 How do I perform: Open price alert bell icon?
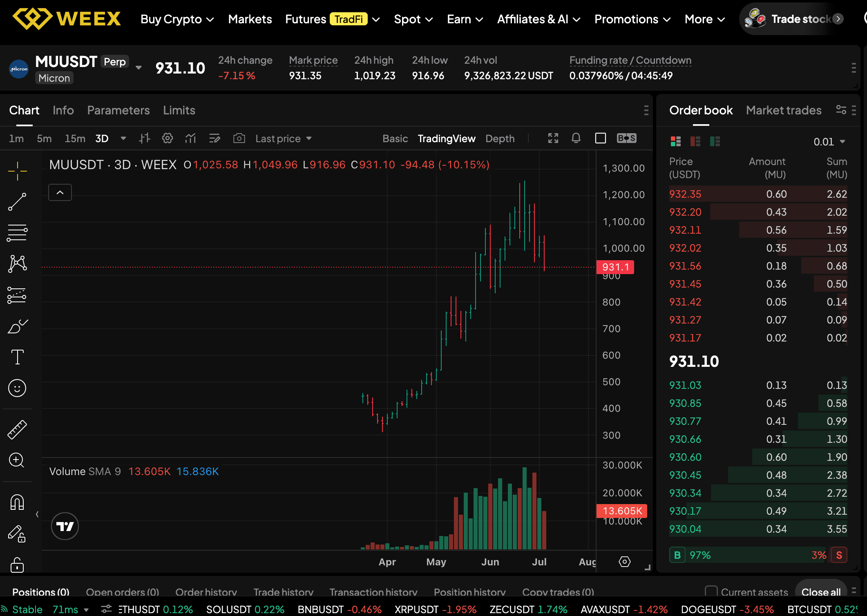click(576, 138)
